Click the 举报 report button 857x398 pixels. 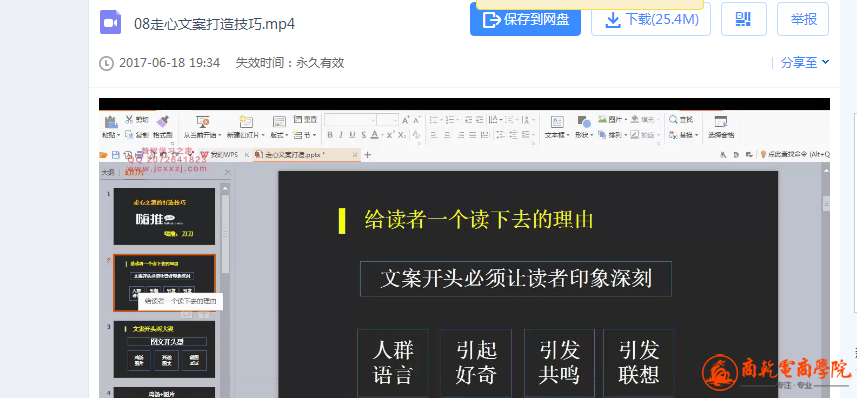coord(803,19)
